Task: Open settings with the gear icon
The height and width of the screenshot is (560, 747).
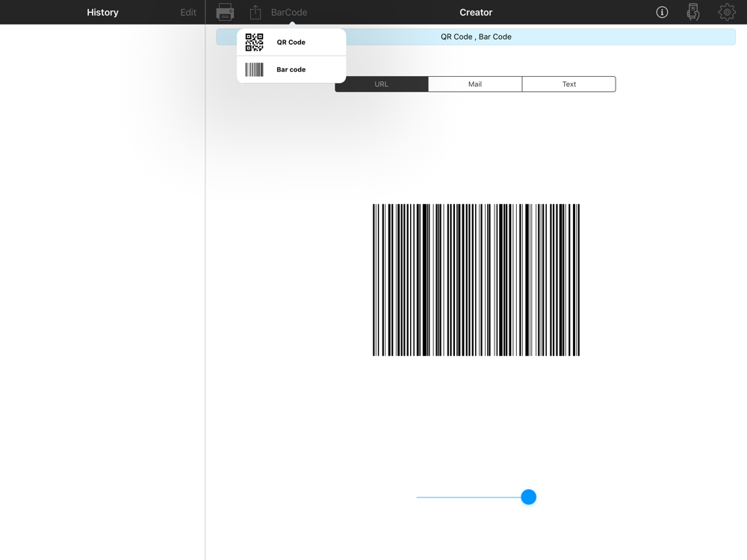Action: tap(727, 12)
